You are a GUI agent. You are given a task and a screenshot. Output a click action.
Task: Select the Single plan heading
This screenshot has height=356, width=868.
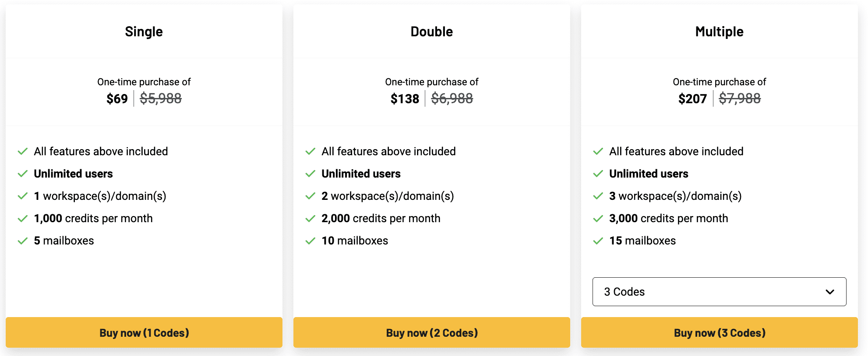click(x=144, y=31)
